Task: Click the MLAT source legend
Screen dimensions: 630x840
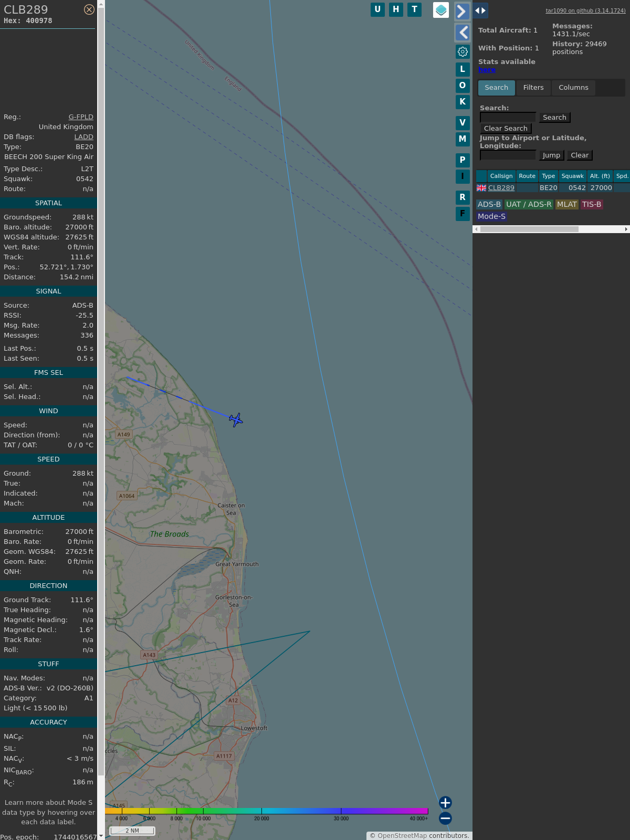Action: [567, 205]
